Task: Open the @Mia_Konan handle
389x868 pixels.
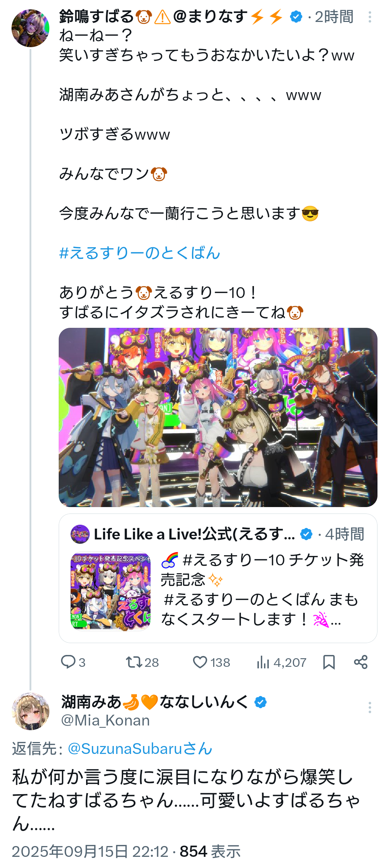Action: click(x=106, y=720)
